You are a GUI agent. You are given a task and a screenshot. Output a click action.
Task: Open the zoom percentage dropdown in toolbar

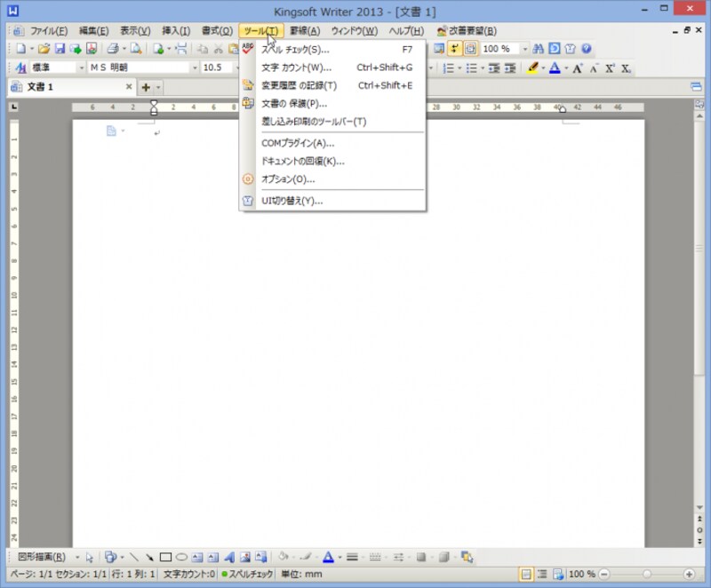click(524, 49)
